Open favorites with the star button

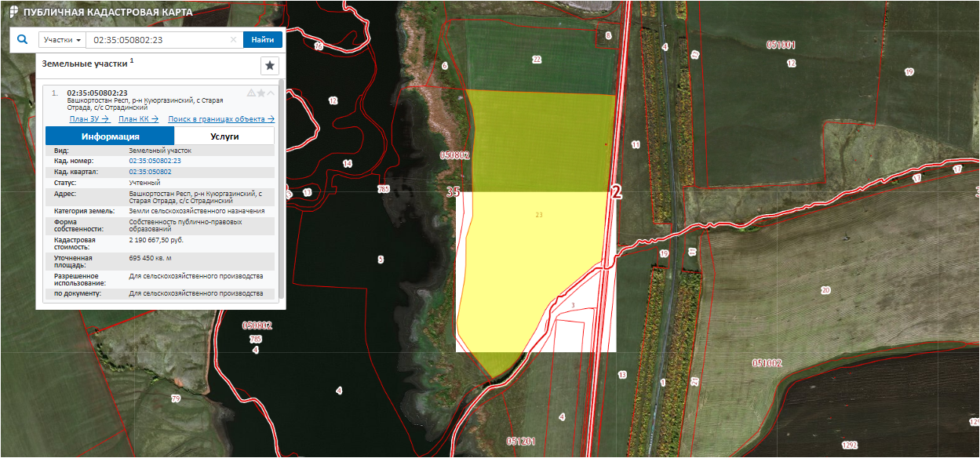[x=269, y=65]
